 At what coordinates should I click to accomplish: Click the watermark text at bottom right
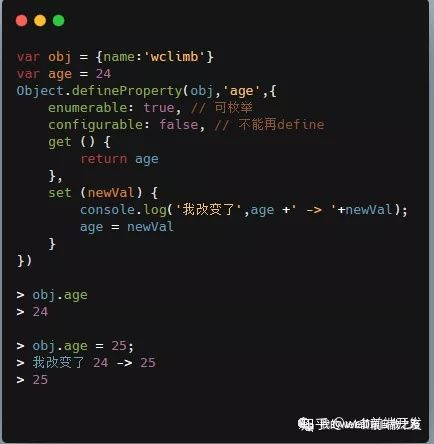tap(359, 424)
